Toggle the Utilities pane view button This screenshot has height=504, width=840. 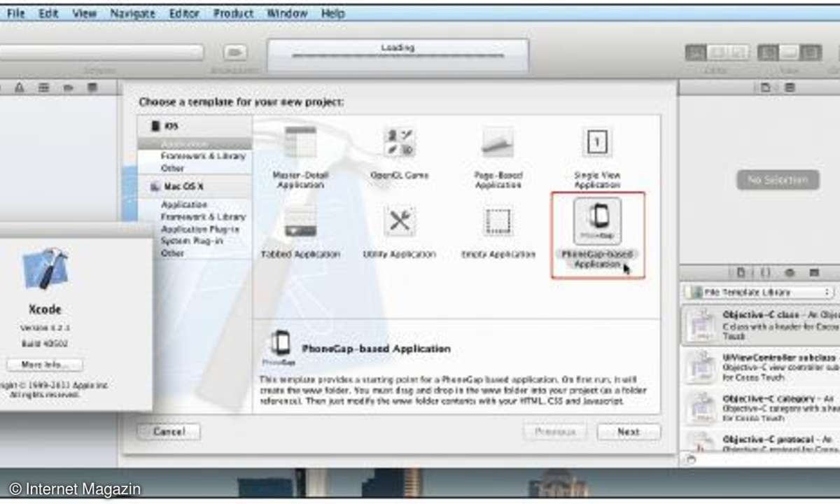tap(811, 52)
